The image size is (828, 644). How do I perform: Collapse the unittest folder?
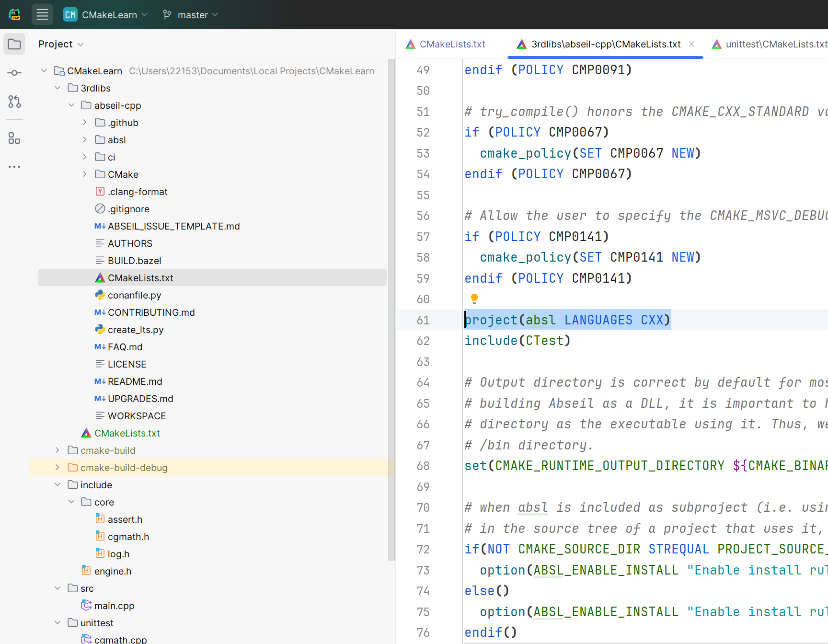(x=57, y=622)
